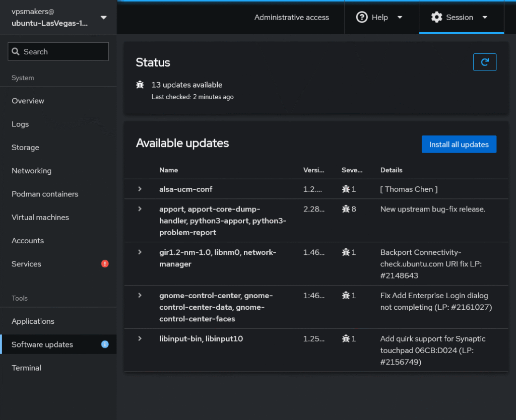Image resolution: width=516 pixels, height=420 pixels.
Task: Expand the gir1.2-nm-1.0 network-manager row
Action: click(x=140, y=252)
